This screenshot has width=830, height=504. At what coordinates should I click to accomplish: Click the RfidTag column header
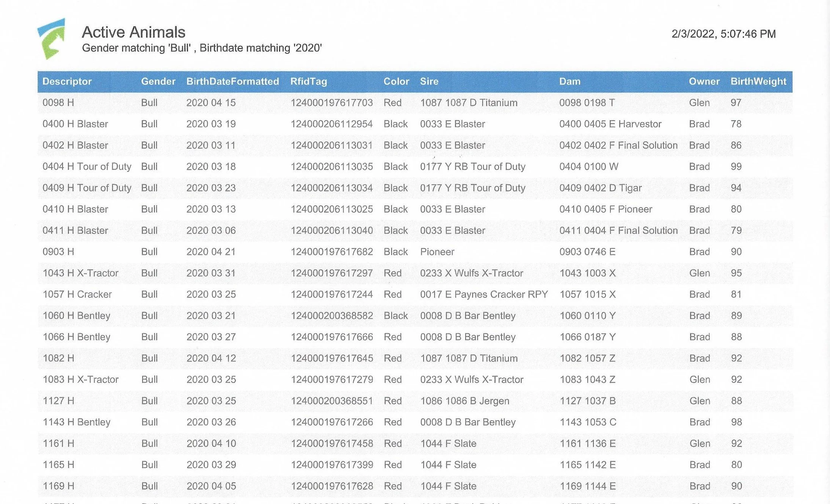click(308, 82)
